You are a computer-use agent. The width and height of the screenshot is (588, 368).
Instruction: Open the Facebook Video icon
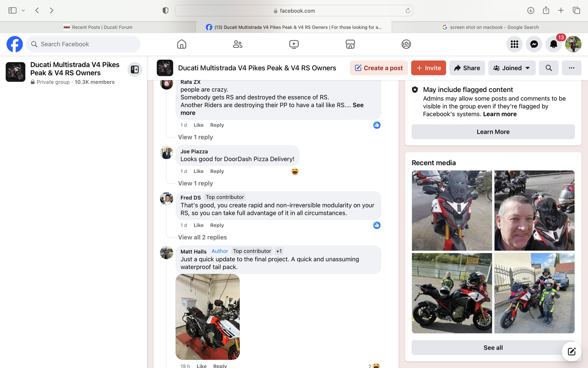(294, 44)
